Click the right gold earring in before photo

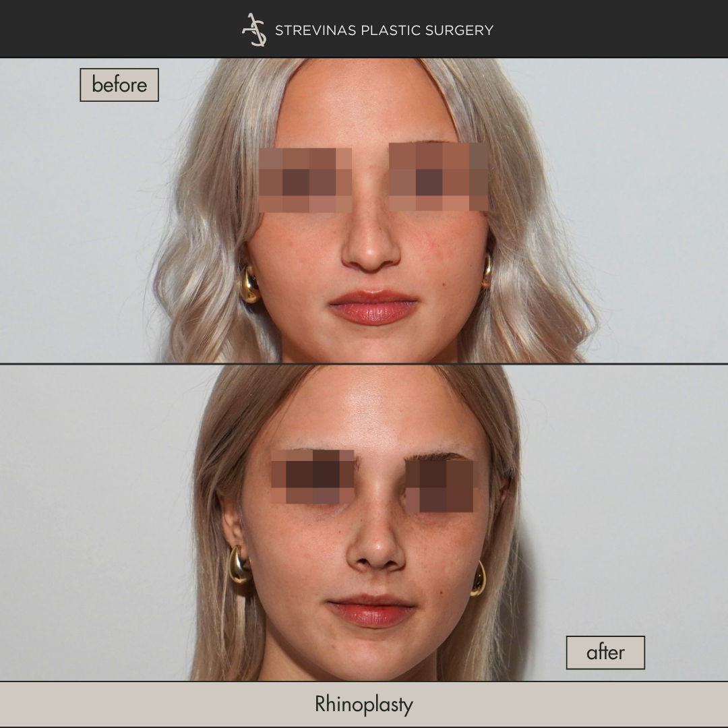[x=486, y=270]
